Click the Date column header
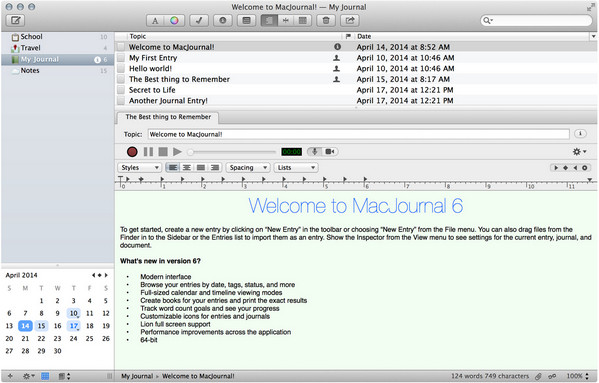The image size is (599, 383). pos(472,36)
